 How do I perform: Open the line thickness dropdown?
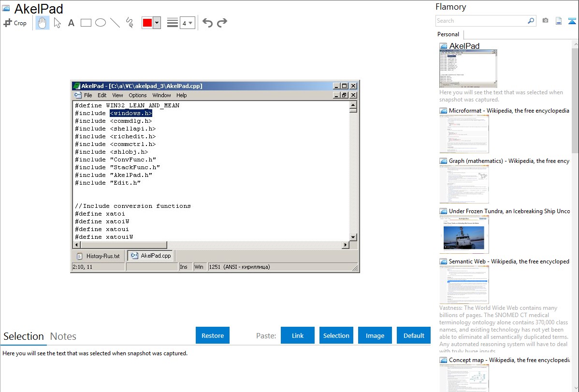tap(187, 23)
